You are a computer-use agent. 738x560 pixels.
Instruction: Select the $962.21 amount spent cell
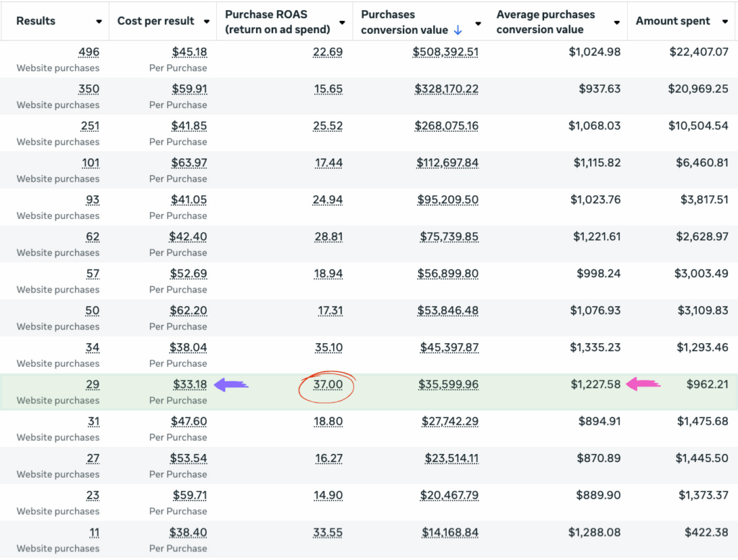point(707,384)
